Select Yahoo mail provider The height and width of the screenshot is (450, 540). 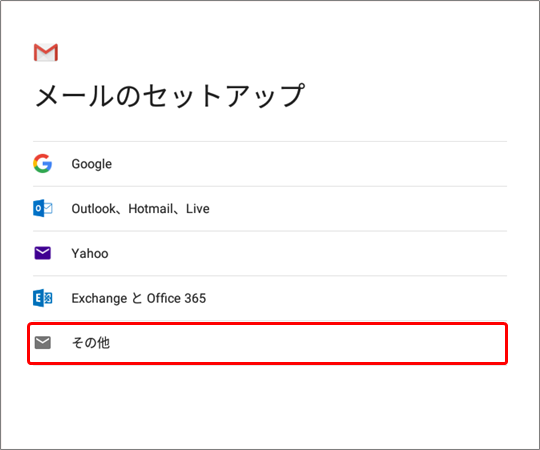point(270,253)
